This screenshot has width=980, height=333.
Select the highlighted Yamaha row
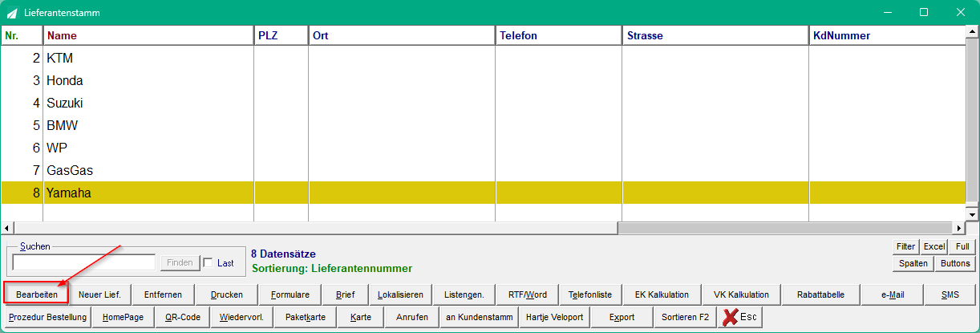[x=483, y=193]
